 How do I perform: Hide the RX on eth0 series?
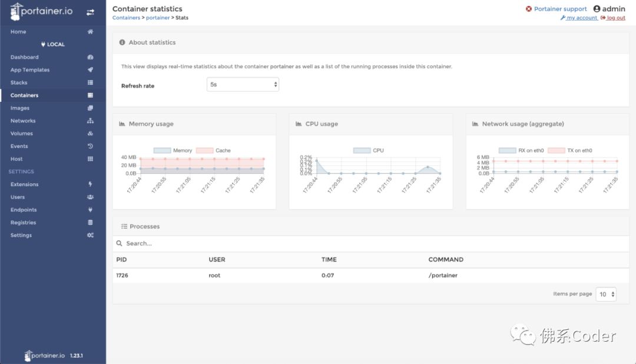tap(507, 151)
